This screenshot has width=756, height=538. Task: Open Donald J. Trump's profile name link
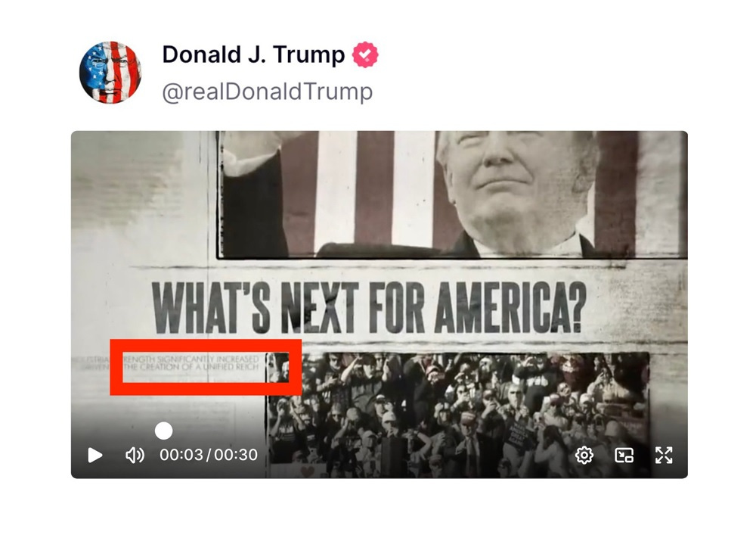(253, 54)
